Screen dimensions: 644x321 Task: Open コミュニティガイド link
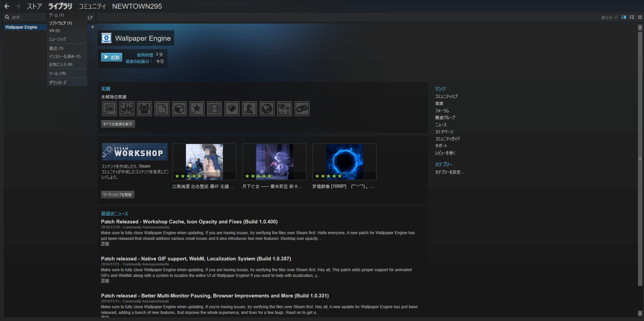point(448,139)
